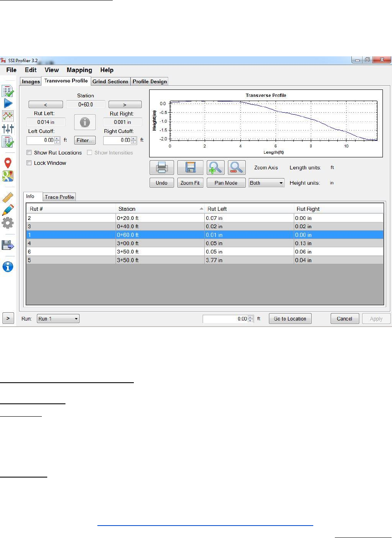
Task: Increase Left Cutoff with up spinner arrow
Action: 57,138
